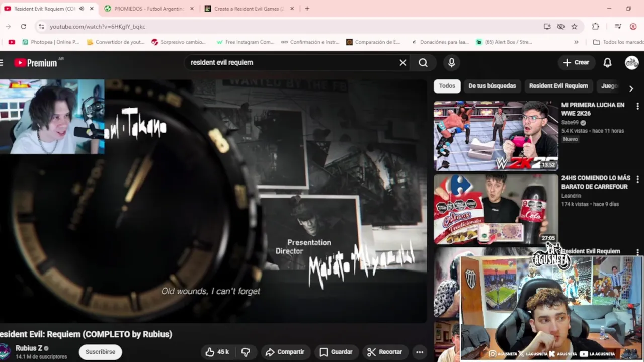
Task: Bookmark this page with the star icon
Action: point(574,26)
